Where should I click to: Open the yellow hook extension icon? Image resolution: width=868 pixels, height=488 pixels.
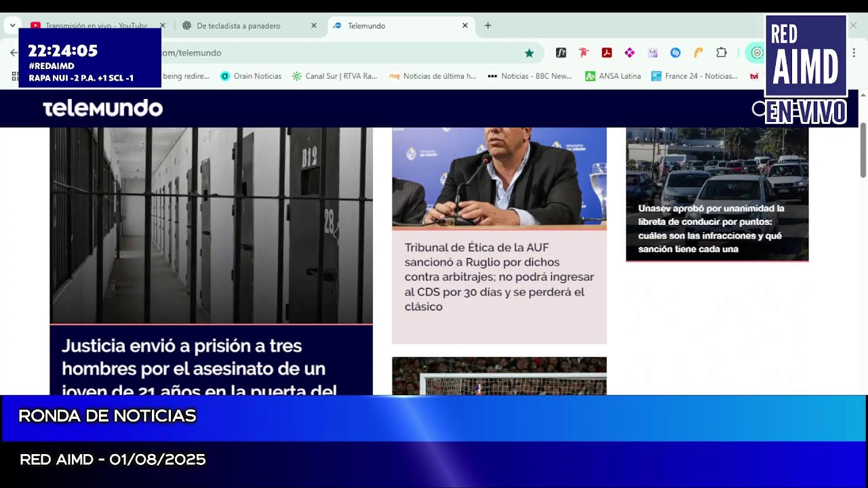coord(698,53)
